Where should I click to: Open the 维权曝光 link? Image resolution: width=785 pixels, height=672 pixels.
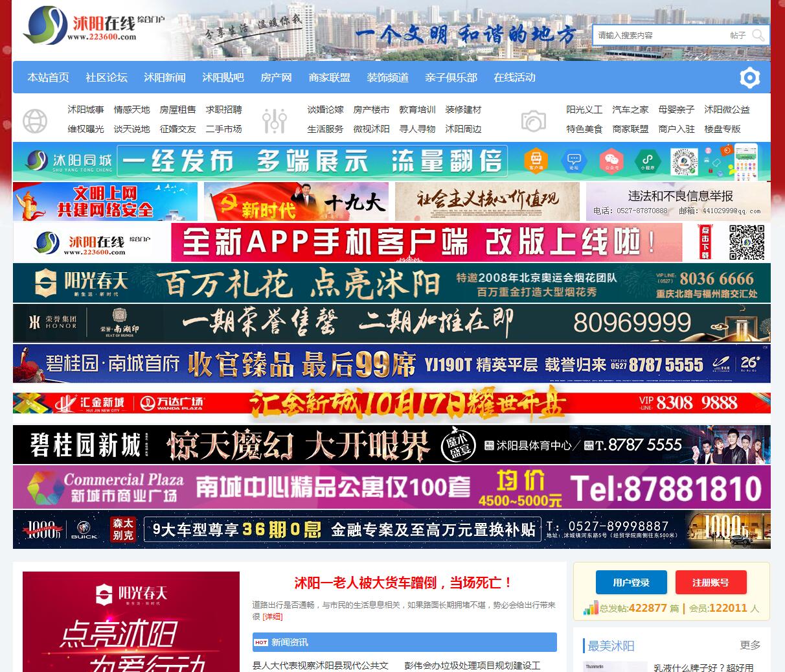pos(85,129)
